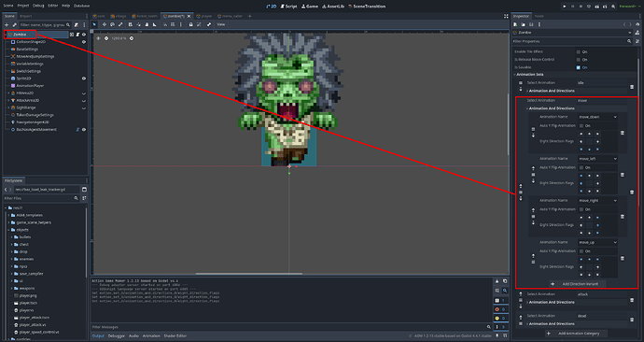
Task: Click the Filter Files search field
Action: pos(41,198)
